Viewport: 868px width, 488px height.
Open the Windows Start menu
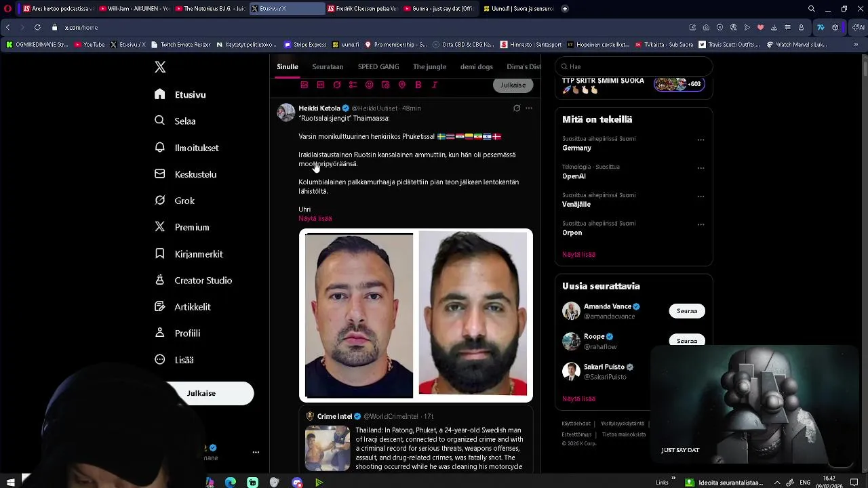point(10,483)
